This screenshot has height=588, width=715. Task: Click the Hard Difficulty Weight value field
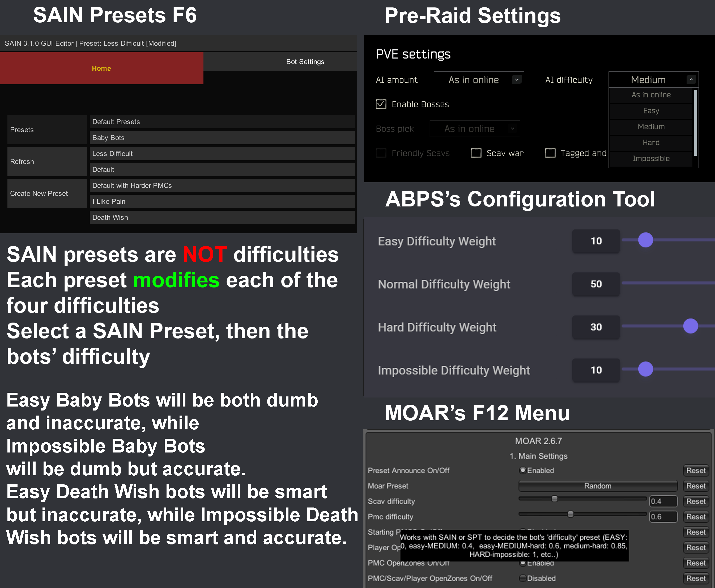pos(596,327)
